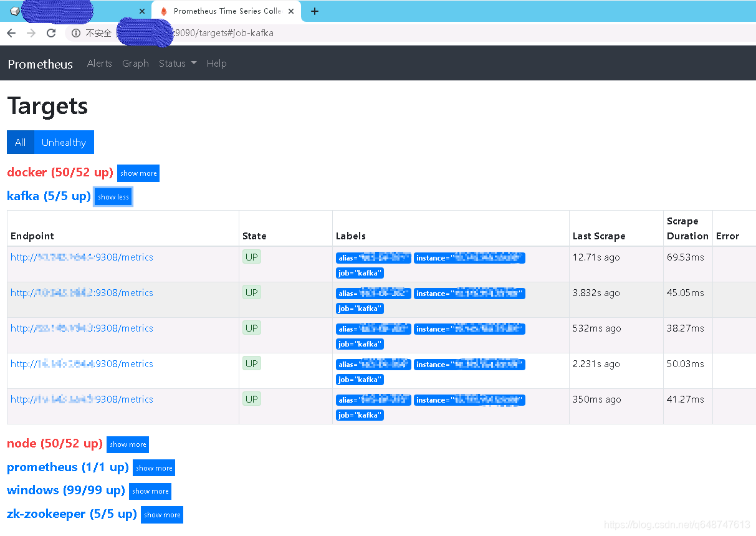The height and width of the screenshot is (536, 756).
Task: Close the first browser tab
Action: [142, 11]
